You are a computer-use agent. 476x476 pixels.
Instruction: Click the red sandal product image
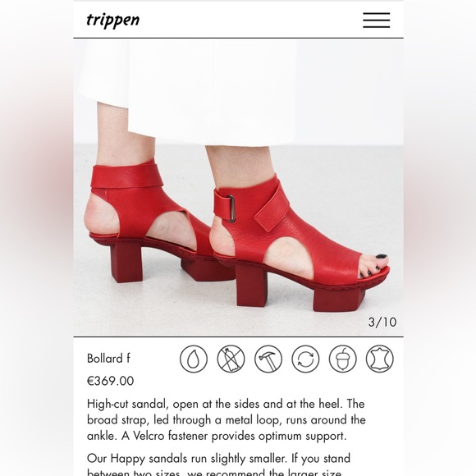pos(238,187)
